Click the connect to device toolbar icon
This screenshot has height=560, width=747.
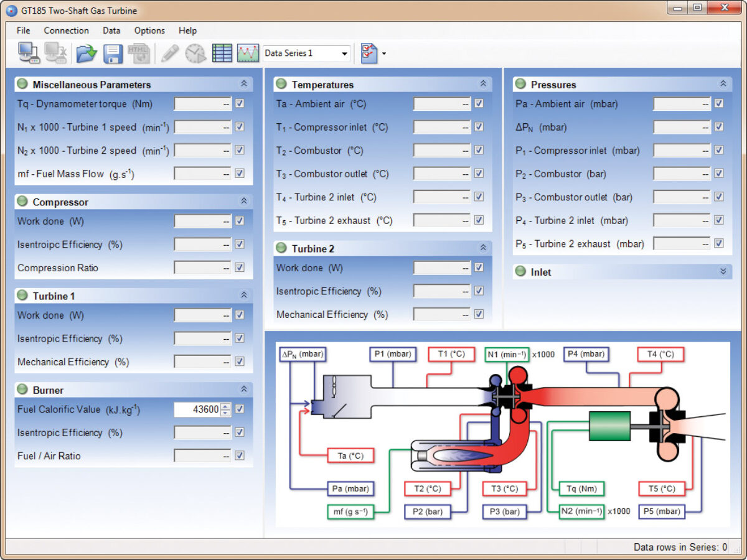point(29,54)
